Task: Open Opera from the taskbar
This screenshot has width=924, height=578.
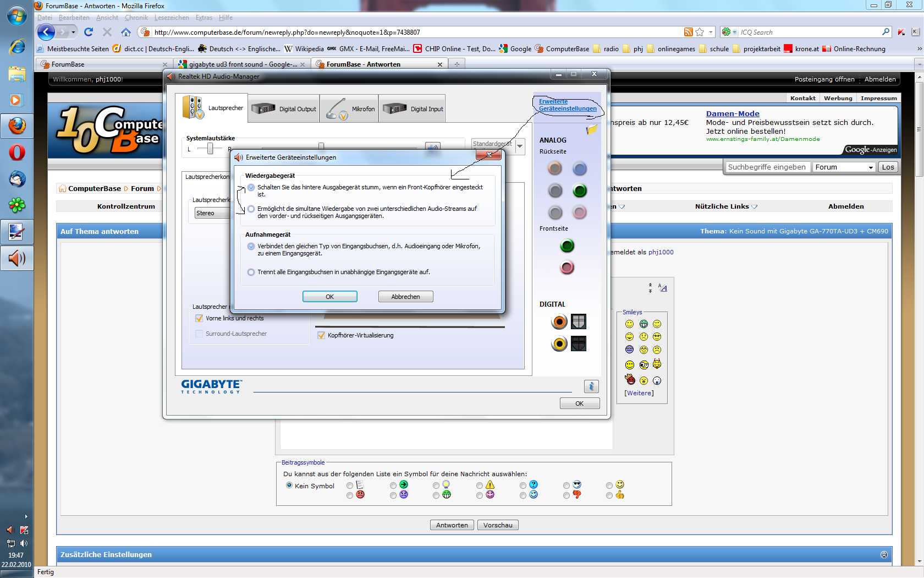Action: point(16,152)
